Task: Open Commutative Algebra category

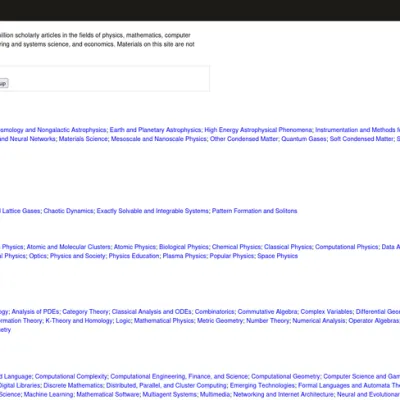Action: [x=267, y=312]
